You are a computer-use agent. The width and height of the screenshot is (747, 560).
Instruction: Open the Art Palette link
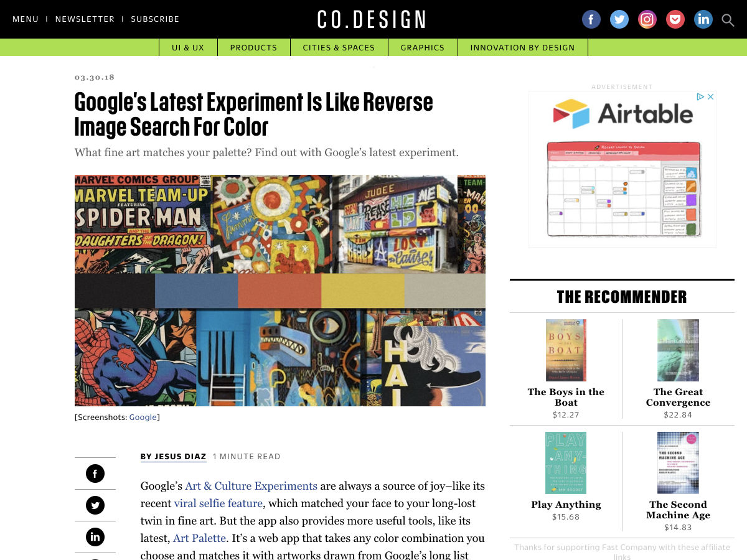point(199,538)
